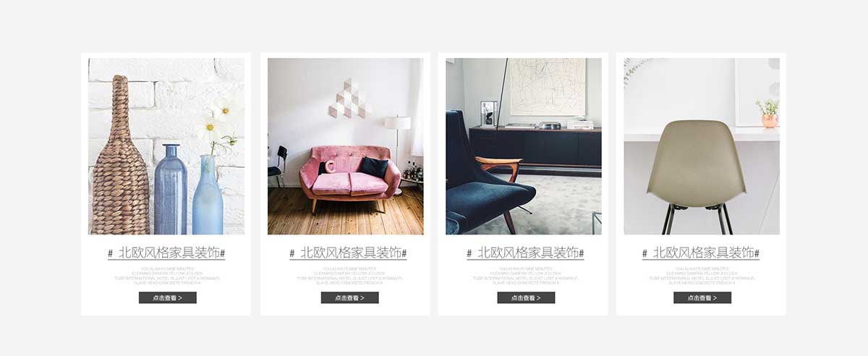Open 北欧风格家具装饰 title below the blue armchair
Image resolution: width=868 pixels, height=356 pixels.
pyautogui.click(x=525, y=253)
